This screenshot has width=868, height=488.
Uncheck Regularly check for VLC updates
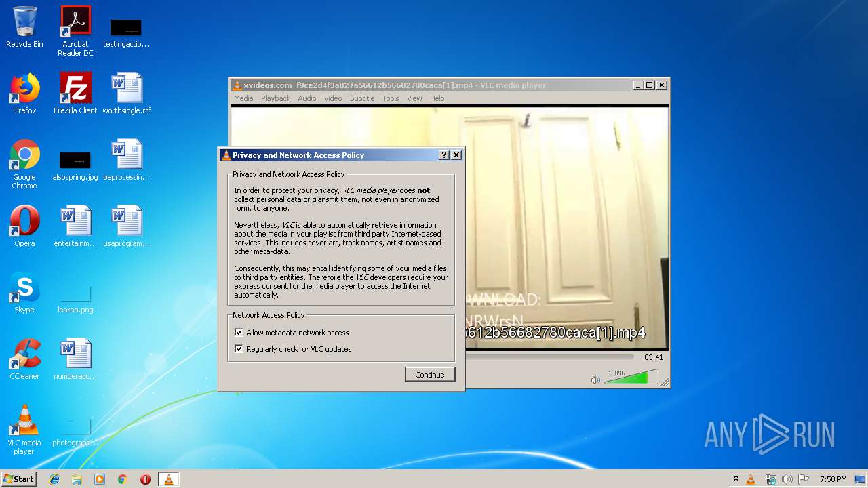(x=239, y=349)
